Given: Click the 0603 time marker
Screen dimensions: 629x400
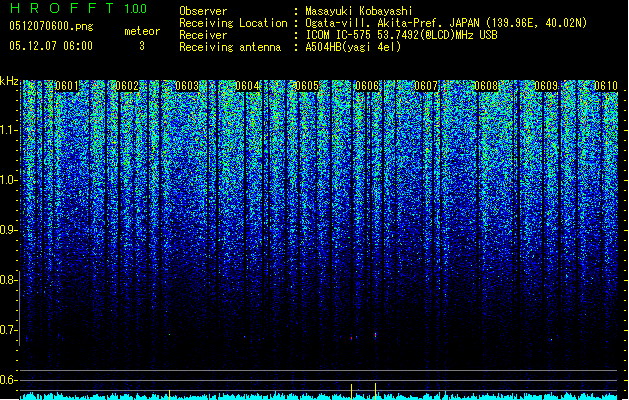Looking at the screenshot, I should [x=187, y=86].
